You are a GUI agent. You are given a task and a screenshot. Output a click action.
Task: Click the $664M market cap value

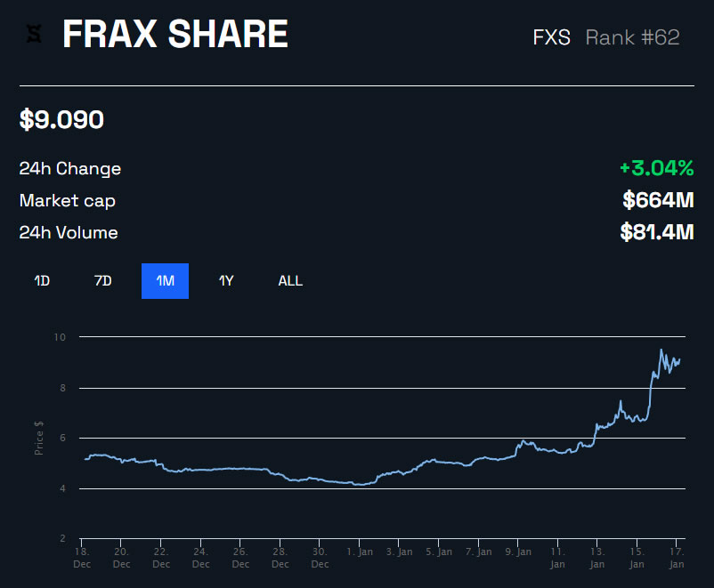point(658,201)
